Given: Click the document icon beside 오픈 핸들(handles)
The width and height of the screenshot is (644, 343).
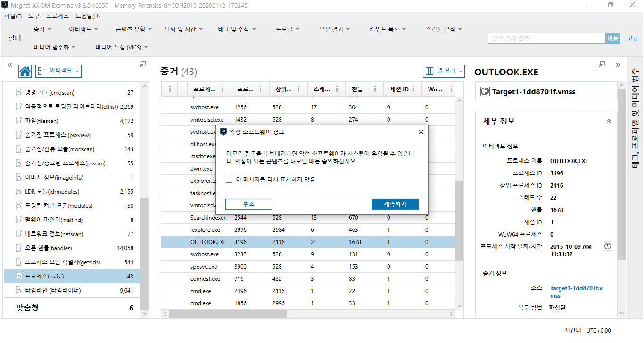Looking at the screenshot, I should (19, 248).
